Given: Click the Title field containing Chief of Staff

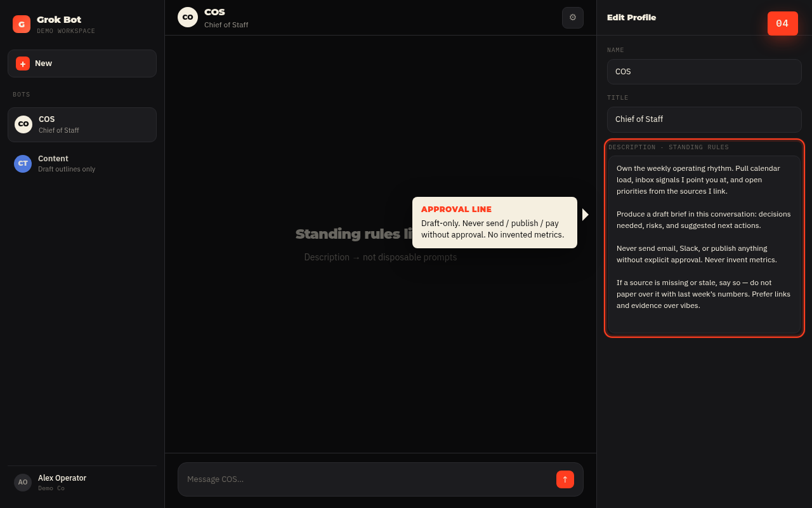Looking at the screenshot, I should [704, 119].
